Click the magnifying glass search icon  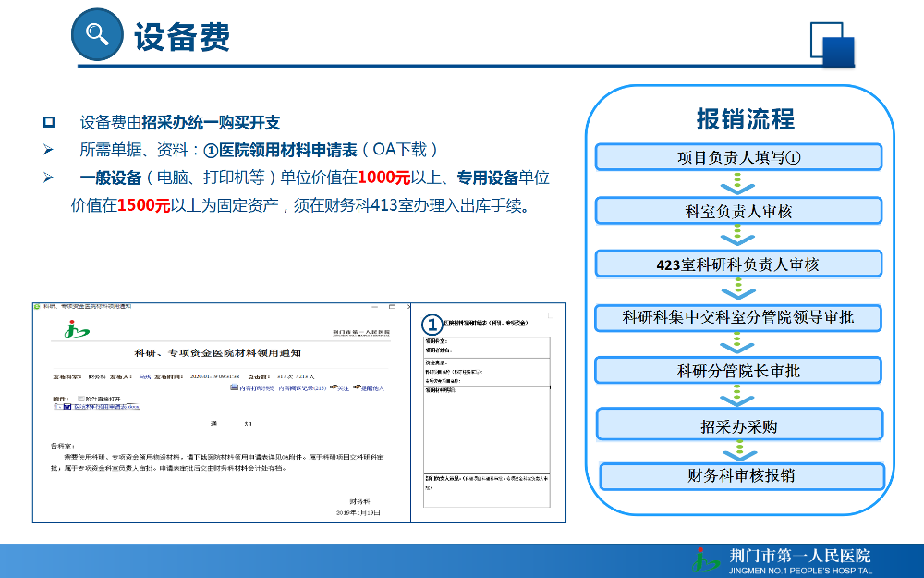tap(96, 33)
